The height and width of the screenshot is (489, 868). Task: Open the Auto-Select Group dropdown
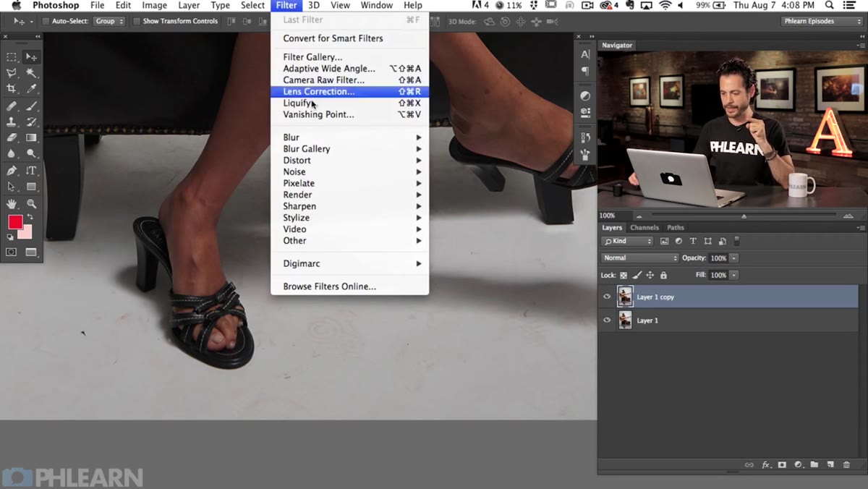110,21
